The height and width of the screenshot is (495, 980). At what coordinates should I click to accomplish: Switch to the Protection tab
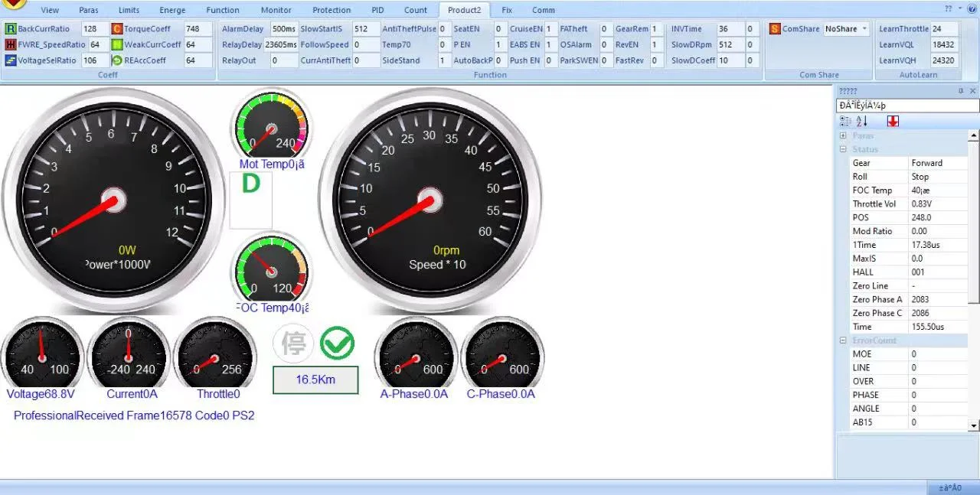coord(332,11)
